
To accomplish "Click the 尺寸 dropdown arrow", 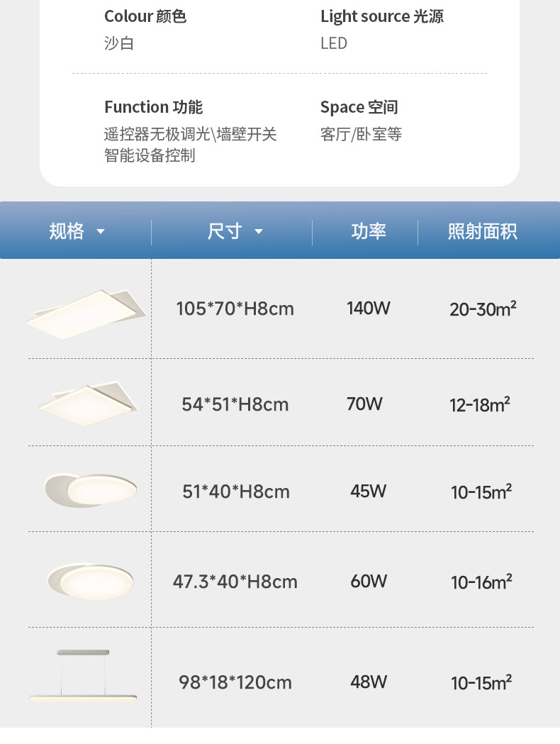I will click(259, 232).
